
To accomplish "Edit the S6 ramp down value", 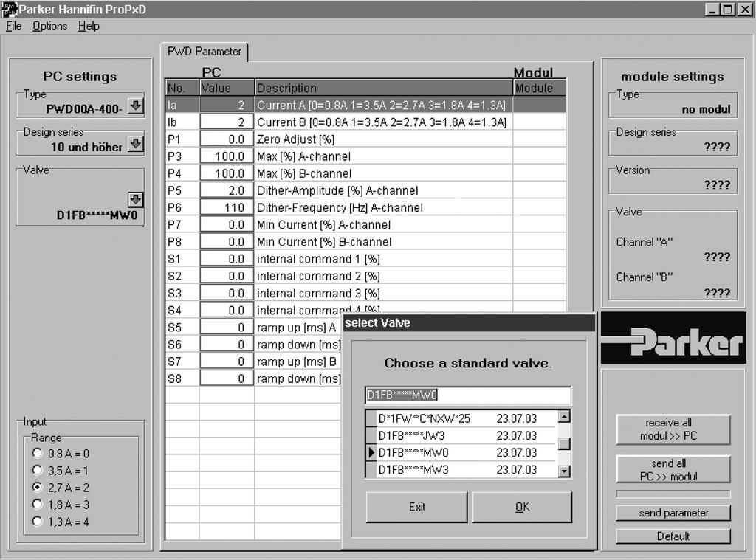I will [x=227, y=345].
